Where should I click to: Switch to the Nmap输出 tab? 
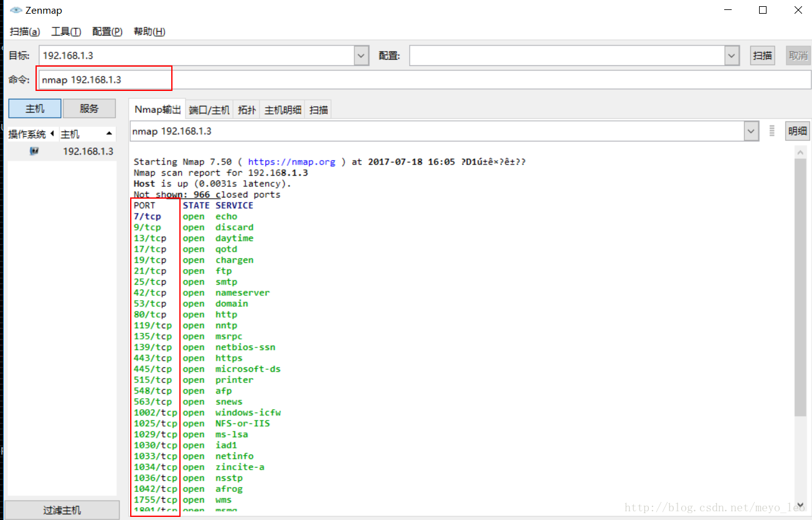coord(158,110)
